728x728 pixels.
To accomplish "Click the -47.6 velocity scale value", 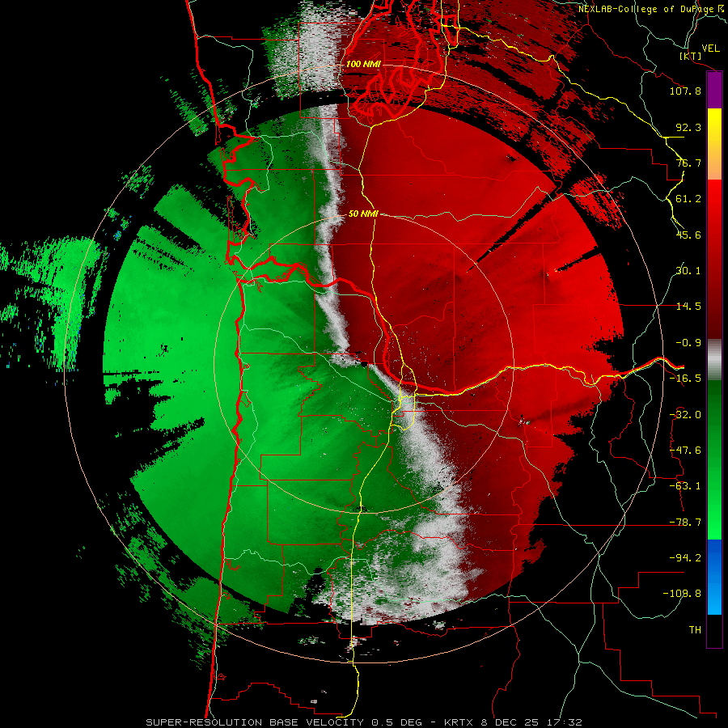I will tap(685, 451).
